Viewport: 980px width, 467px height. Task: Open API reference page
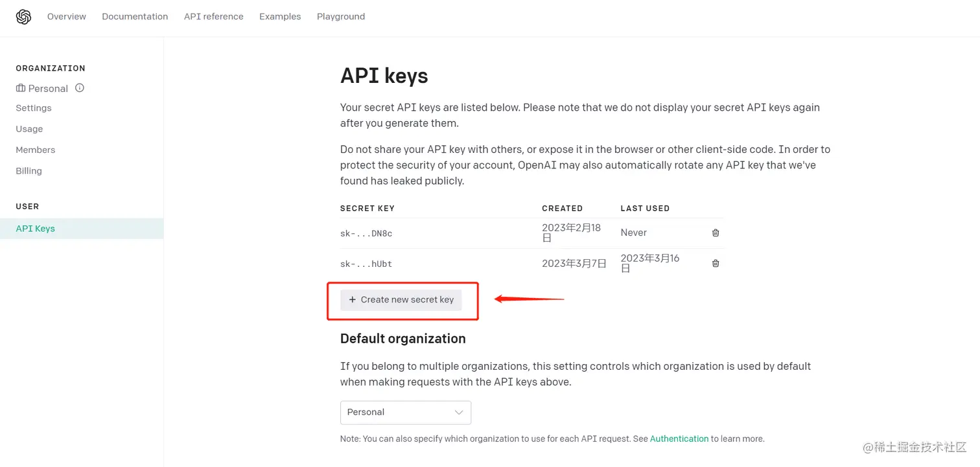click(x=213, y=17)
